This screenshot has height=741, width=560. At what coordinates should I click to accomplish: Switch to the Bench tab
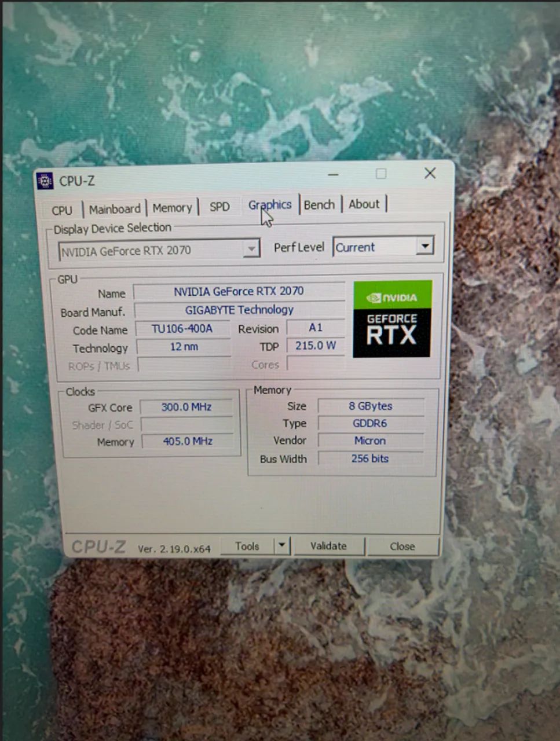[x=319, y=205]
